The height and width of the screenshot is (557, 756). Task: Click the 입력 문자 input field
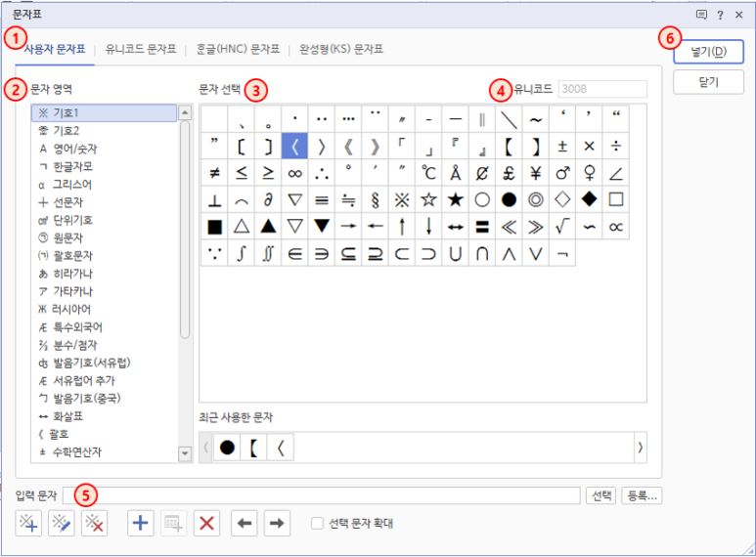tap(321, 495)
